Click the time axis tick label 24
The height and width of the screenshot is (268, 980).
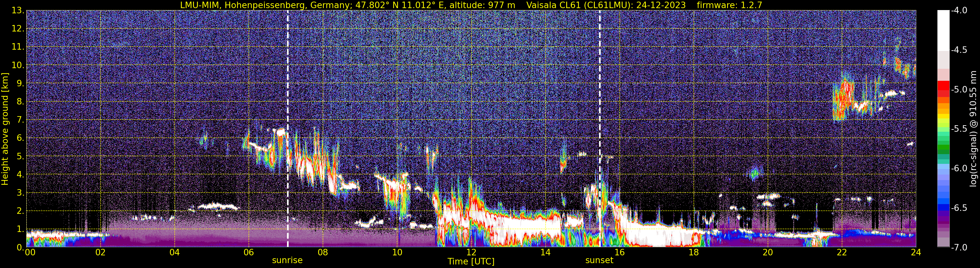click(x=915, y=252)
